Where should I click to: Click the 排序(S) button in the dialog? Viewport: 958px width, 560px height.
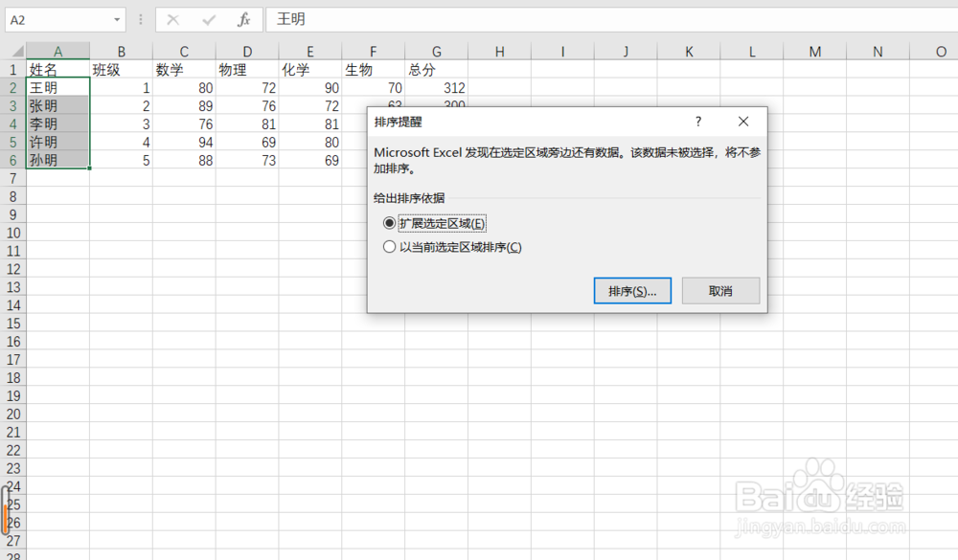[632, 290]
